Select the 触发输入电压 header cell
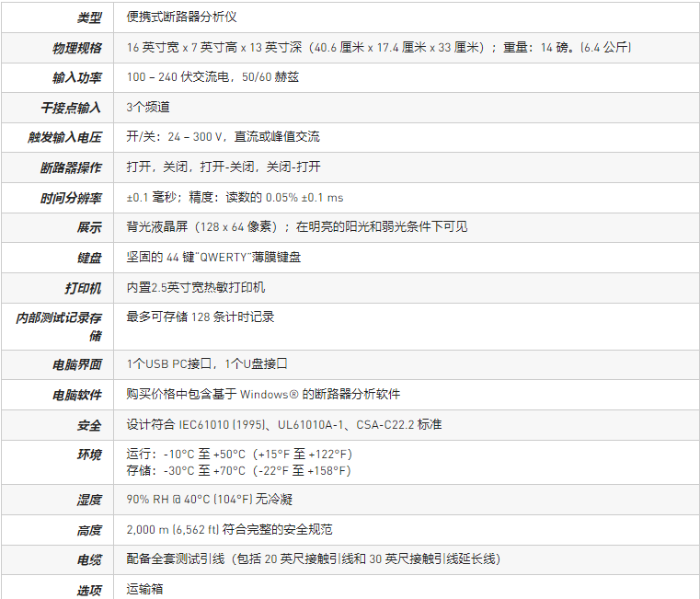The image size is (700, 599). tap(64, 137)
